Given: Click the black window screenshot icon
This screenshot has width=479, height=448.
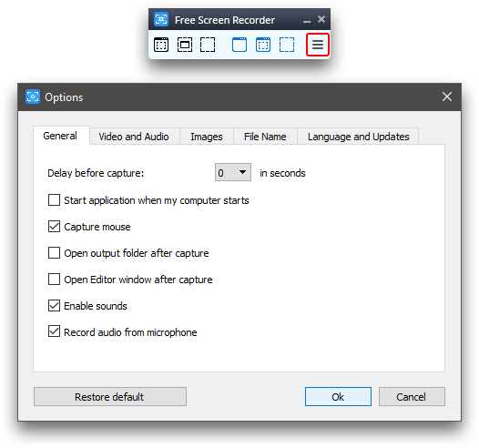Looking at the screenshot, I should [161, 45].
